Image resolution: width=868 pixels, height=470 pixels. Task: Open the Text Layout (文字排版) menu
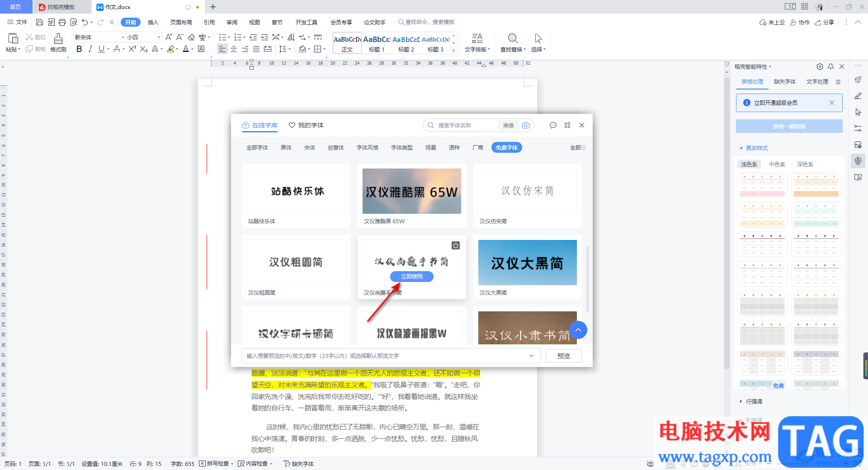pyautogui.click(x=477, y=42)
